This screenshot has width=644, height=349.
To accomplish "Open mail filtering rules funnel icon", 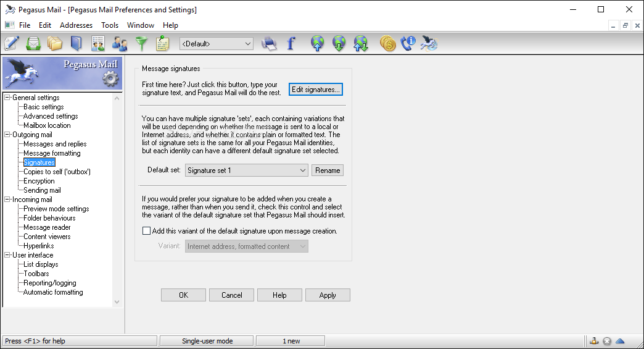I will [141, 43].
